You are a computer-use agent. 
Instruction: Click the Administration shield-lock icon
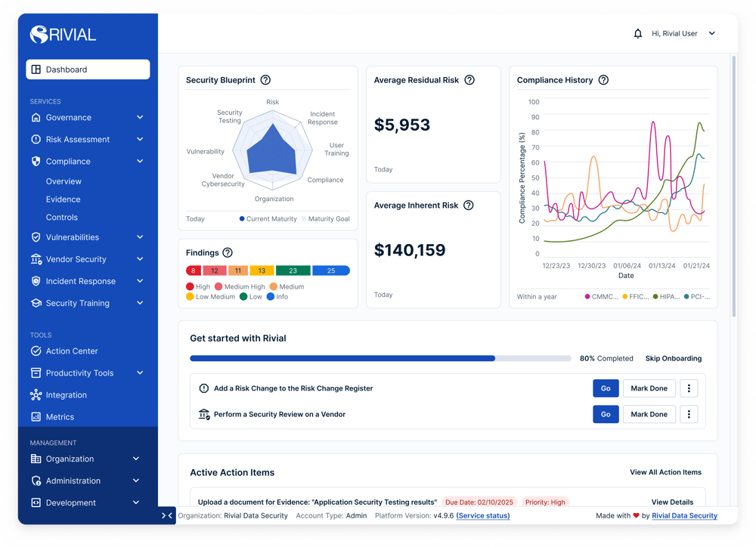click(36, 481)
